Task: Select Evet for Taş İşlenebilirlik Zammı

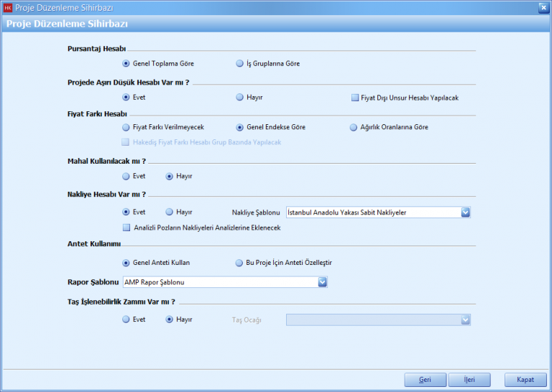Action: (126, 319)
